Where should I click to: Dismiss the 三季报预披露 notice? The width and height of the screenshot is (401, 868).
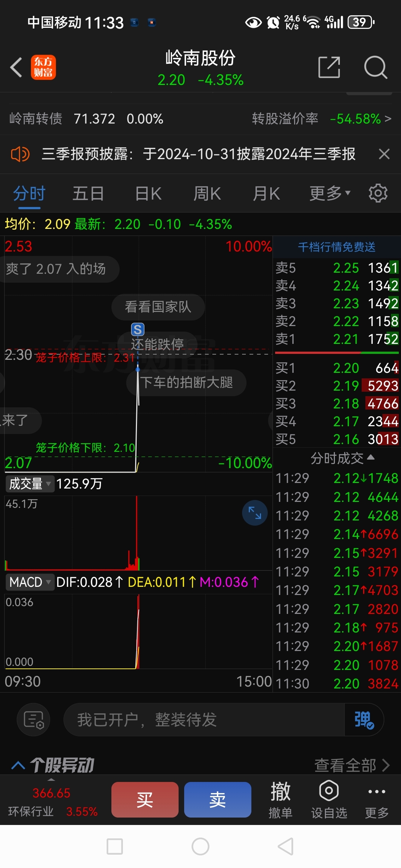(x=384, y=154)
